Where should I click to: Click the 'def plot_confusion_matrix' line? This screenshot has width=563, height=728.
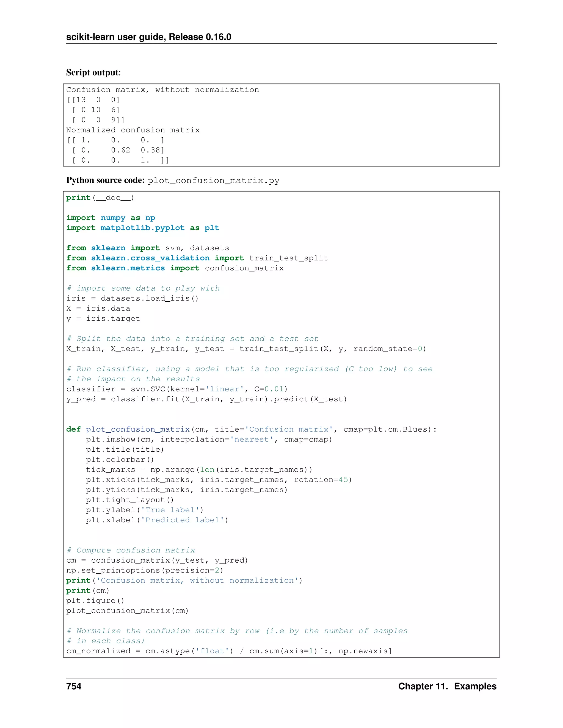click(252, 429)
